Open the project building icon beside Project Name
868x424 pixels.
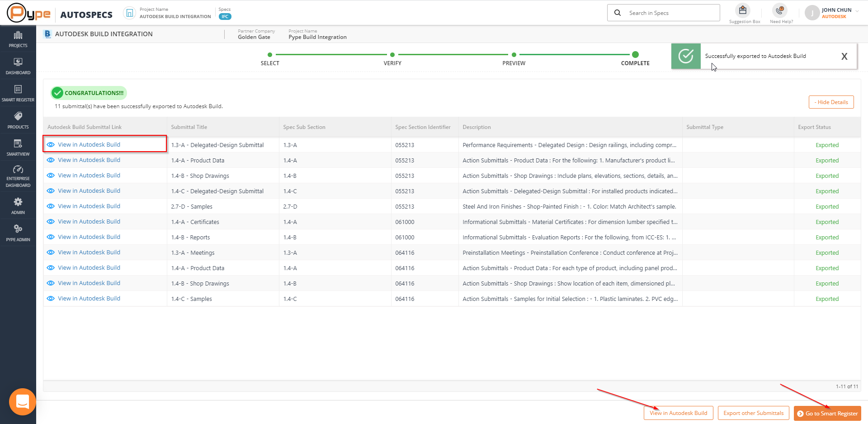pyautogui.click(x=130, y=13)
